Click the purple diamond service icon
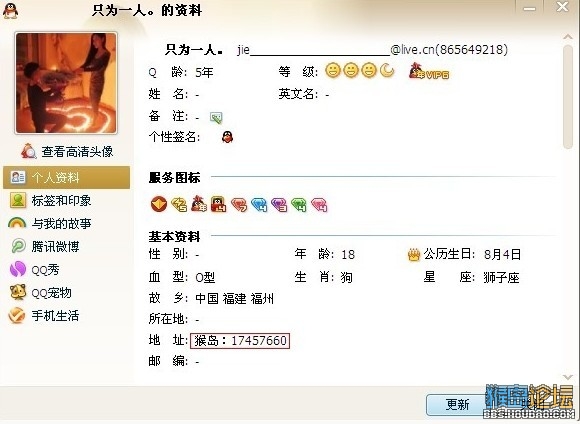The height and width of the screenshot is (424, 580). pos(279,205)
